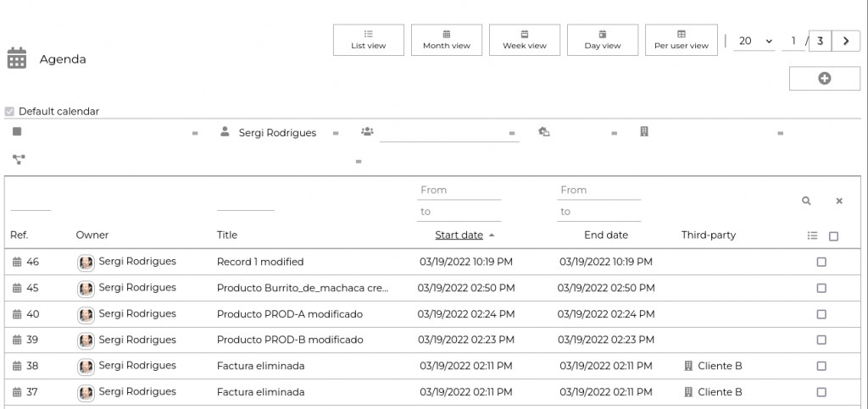The height and width of the screenshot is (409, 868).
Task: Click the column selector list icon
Action: click(812, 236)
